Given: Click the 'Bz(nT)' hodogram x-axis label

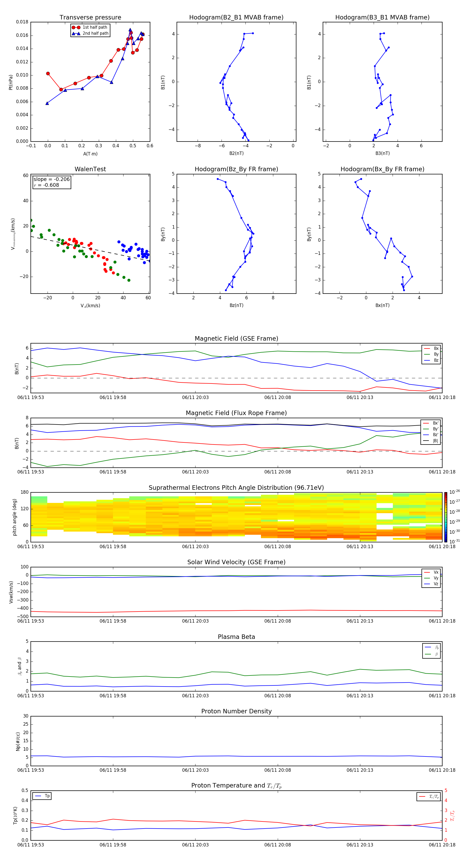Looking at the screenshot, I should click(236, 305).
